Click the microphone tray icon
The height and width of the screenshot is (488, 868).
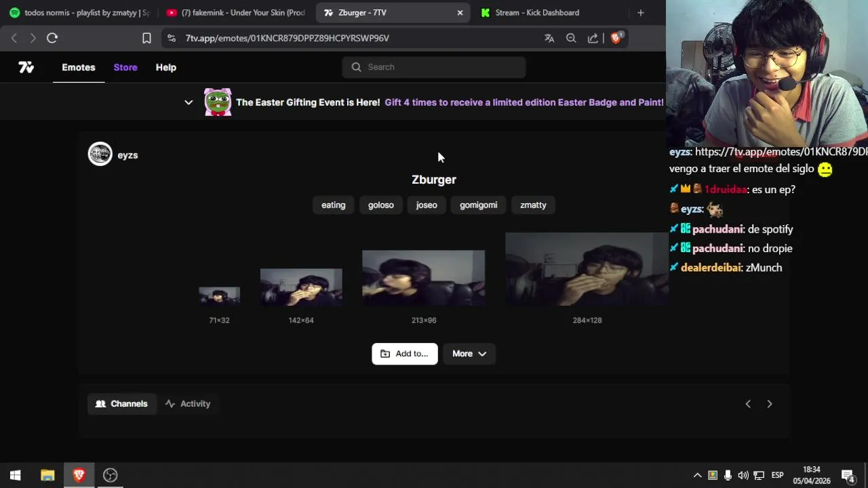click(728, 475)
